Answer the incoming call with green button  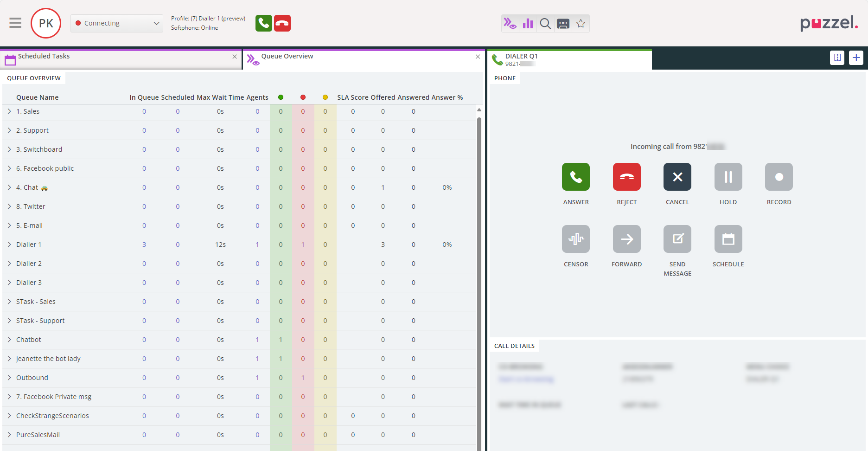coord(575,177)
